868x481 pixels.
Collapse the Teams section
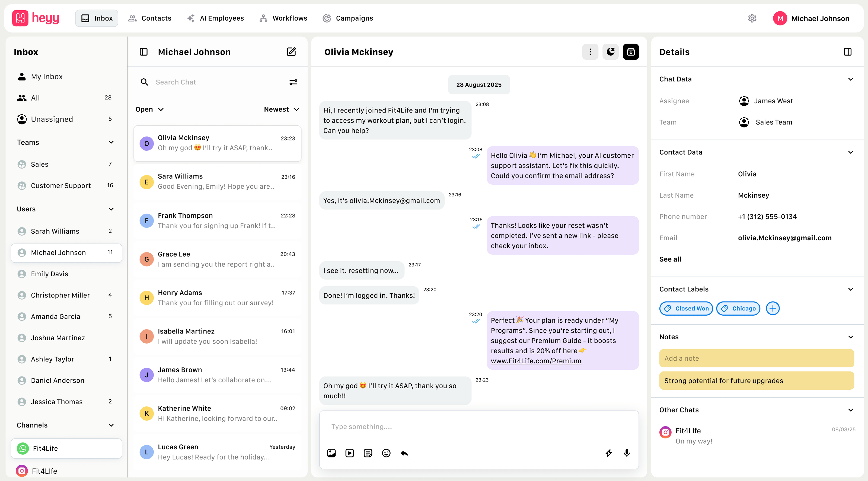coord(111,142)
